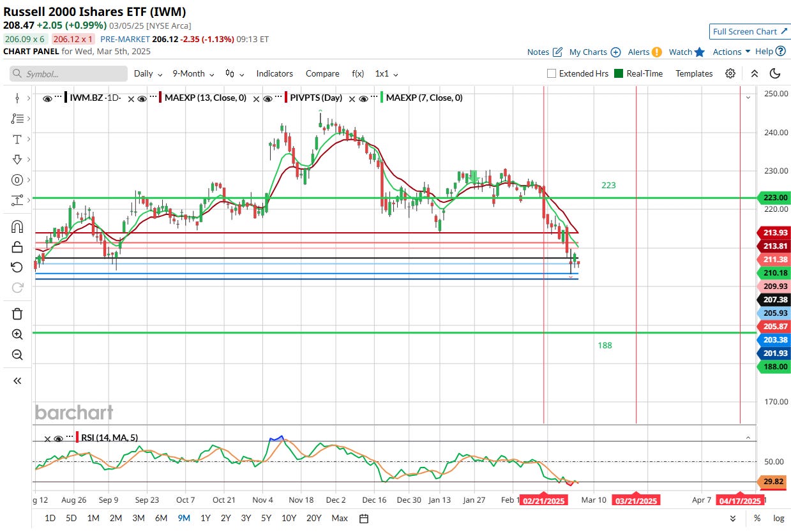Toggle log scale button
This screenshot has width=791, height=532.
click(778, 518)
